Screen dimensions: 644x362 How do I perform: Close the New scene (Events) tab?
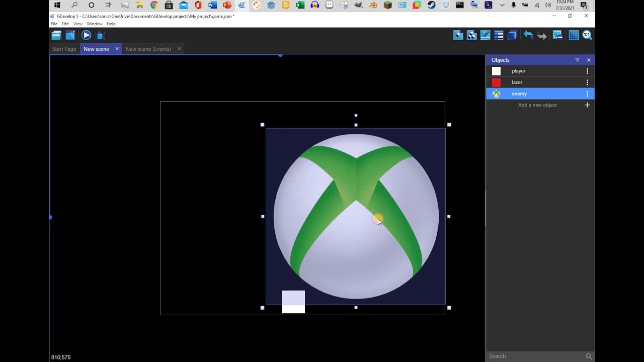[179, 49]
